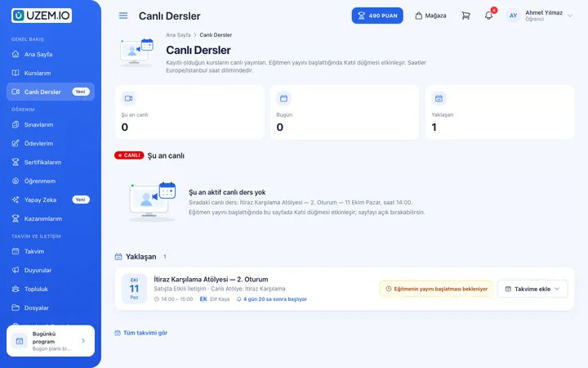Screen dimensions: 588x368
Task: Click Yeni badge next to Canlı Dersler
Action: point(81,92)
